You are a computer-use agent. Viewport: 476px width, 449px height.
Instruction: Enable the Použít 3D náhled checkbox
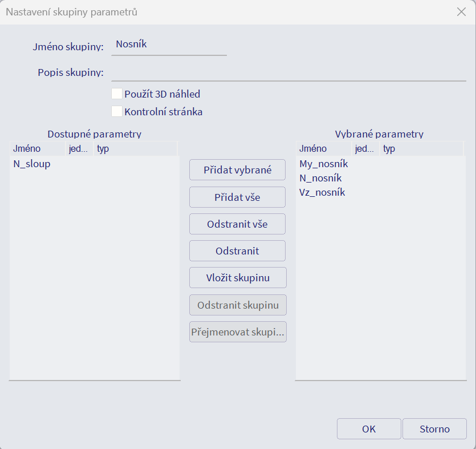[117, 94]
